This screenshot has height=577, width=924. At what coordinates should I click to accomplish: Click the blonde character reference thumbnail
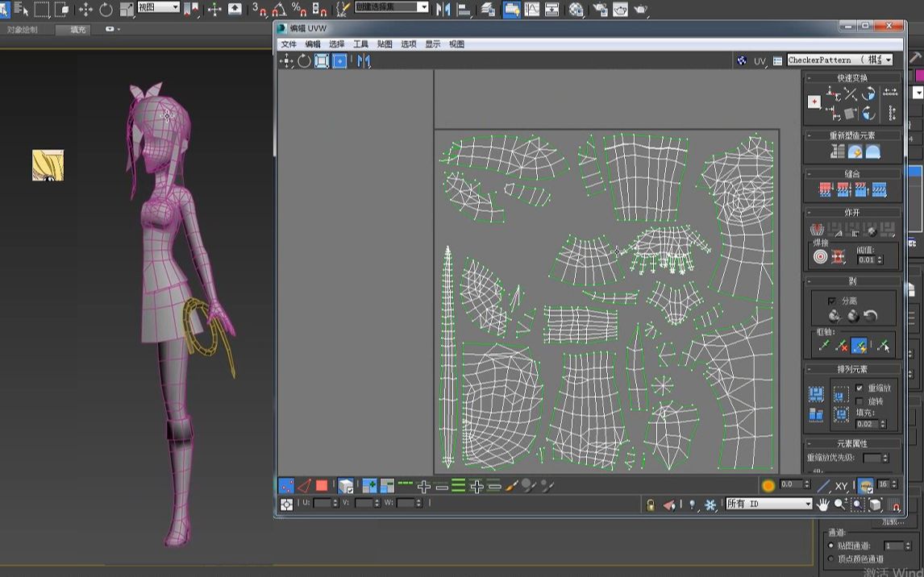point(48,165)
